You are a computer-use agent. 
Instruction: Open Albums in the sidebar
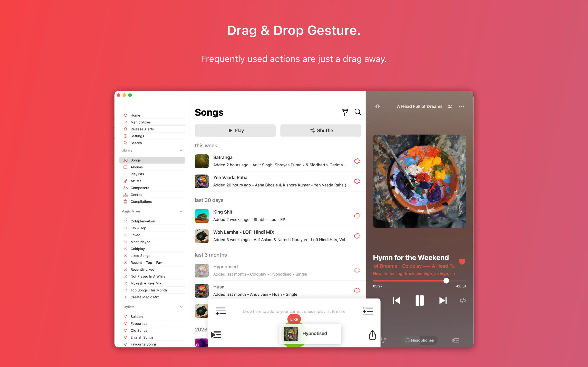pyautogui.click(x=137, y=167)
